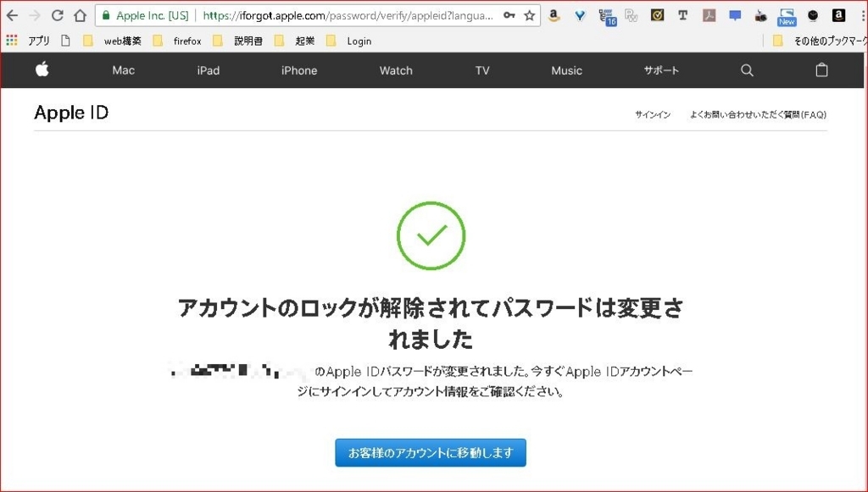
Task: Click the black Amazon extension icon
Action: 838,15
